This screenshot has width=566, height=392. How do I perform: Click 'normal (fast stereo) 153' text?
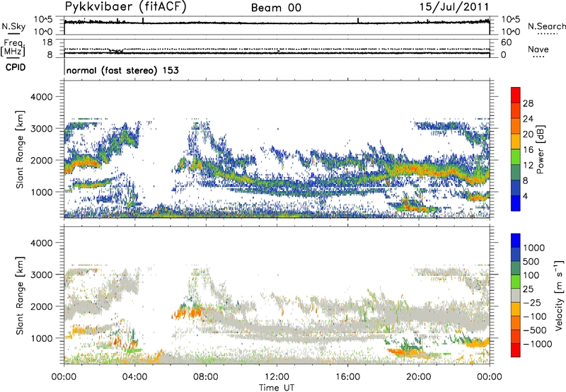[122, 70]
